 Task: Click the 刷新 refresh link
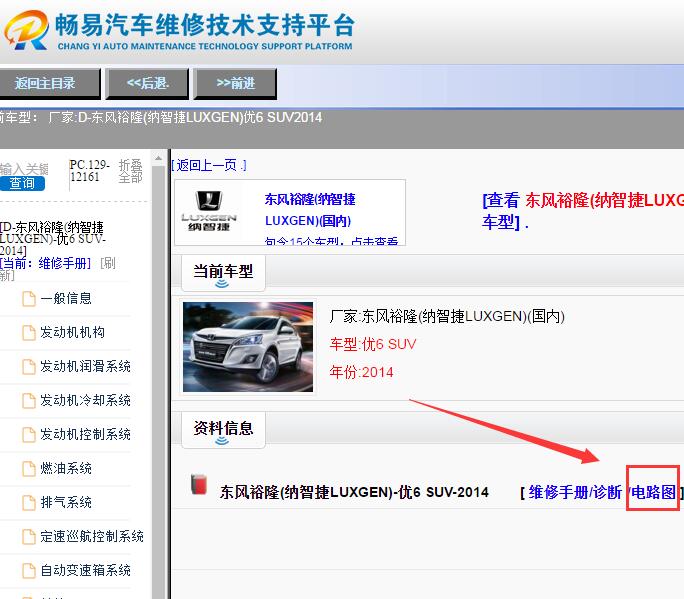(107, 263)
